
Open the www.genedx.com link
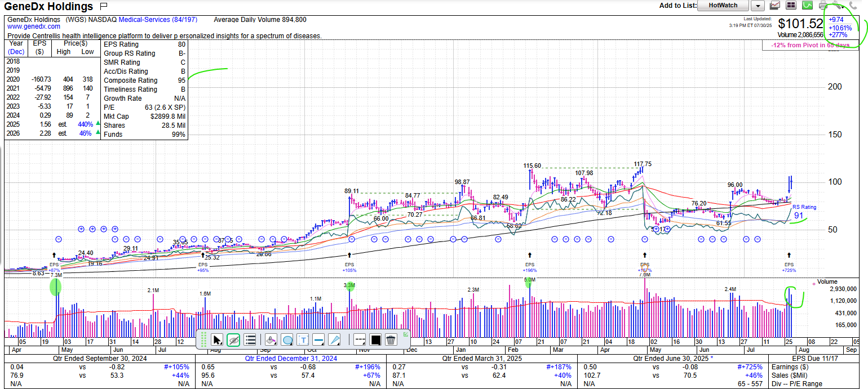[x=34, y=26]
